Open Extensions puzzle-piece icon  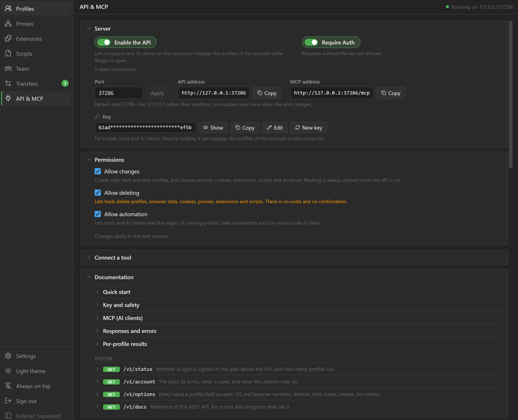coord(8,39)
